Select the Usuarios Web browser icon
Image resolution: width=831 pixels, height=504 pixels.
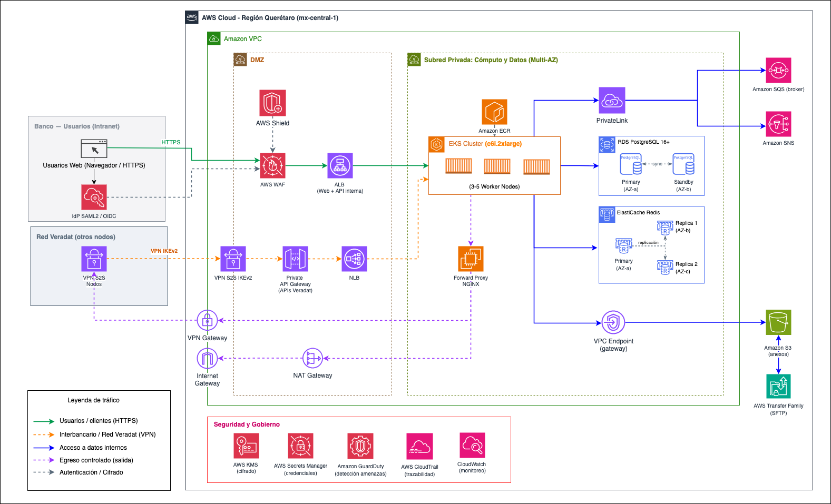tap(94, 149)
